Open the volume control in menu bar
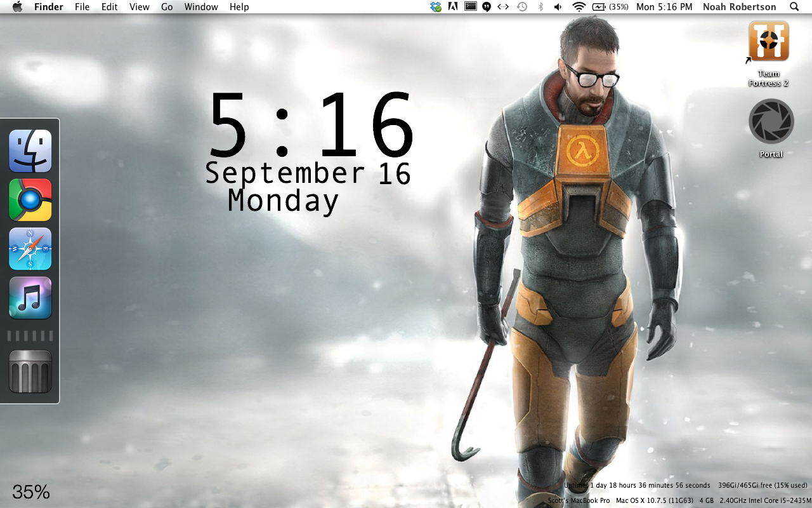 pos(558,7)
